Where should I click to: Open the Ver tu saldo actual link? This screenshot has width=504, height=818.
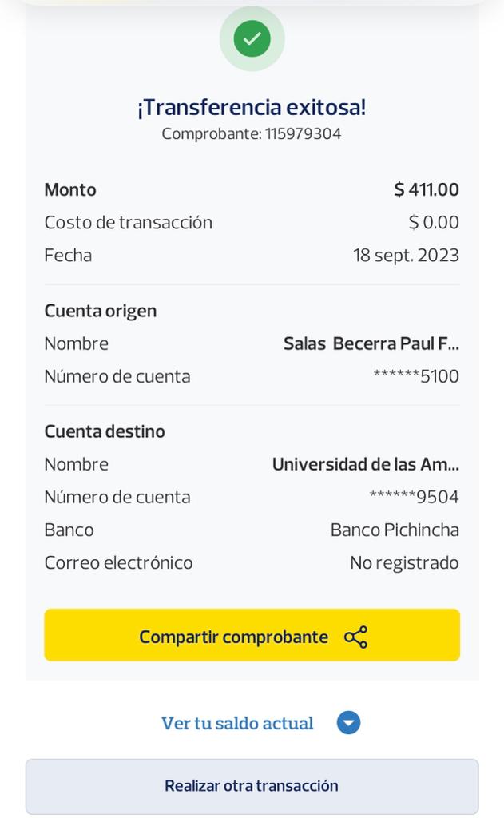pos(237,723)
